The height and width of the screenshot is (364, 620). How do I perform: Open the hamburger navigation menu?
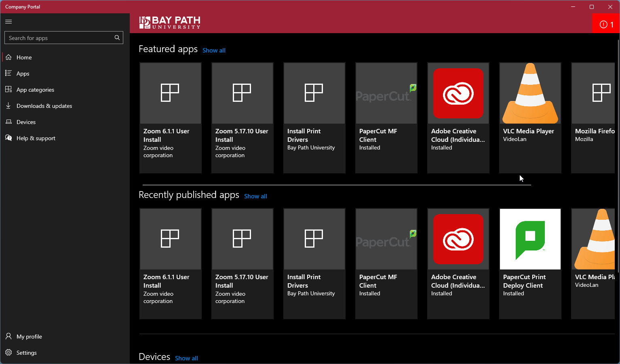tap(8, 21)
